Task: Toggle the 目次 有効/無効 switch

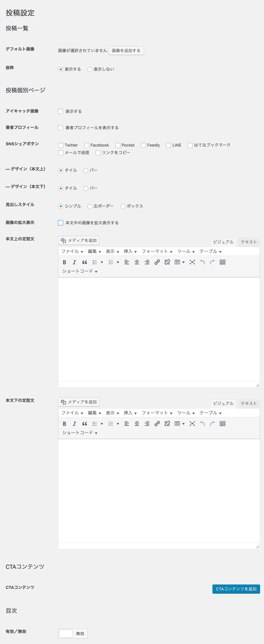Action: point(73,633)
